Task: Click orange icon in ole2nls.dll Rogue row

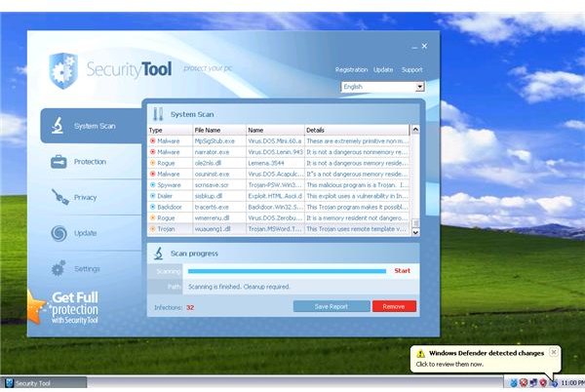Action: tap(153, 163)
